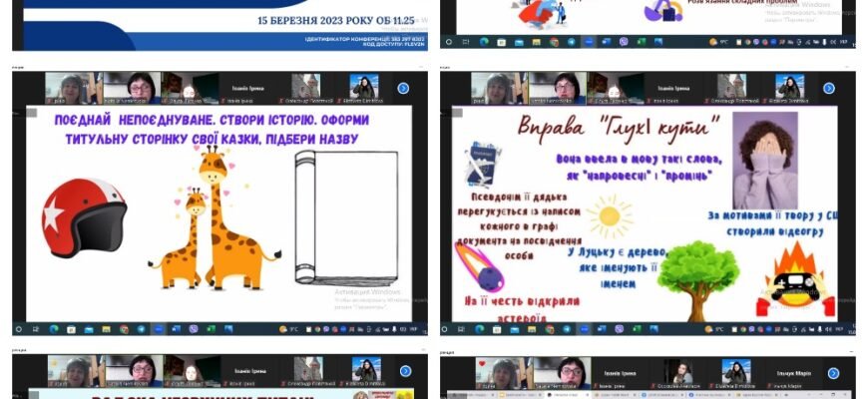Launch Edge in top-right screenshot taskbar

tap(484, 42)
